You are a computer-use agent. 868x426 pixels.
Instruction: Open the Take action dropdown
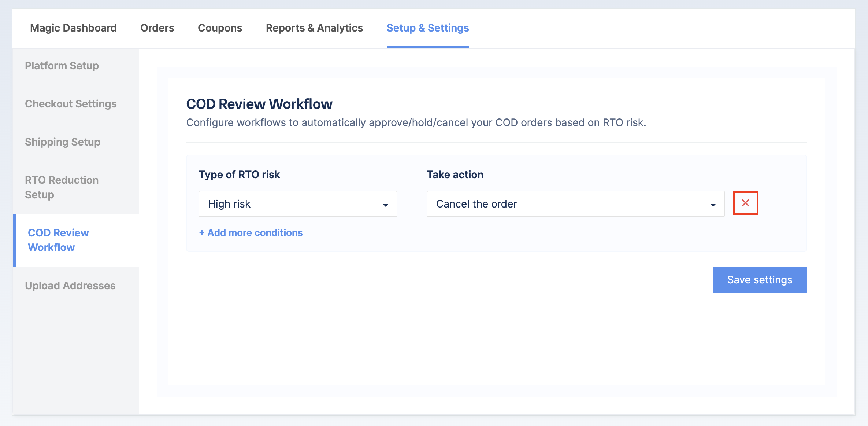(575, 204)
